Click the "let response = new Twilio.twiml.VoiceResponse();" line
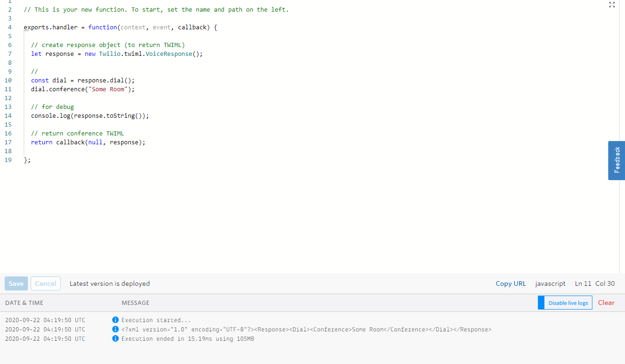625x364 pixels. (x=117, y=54)
